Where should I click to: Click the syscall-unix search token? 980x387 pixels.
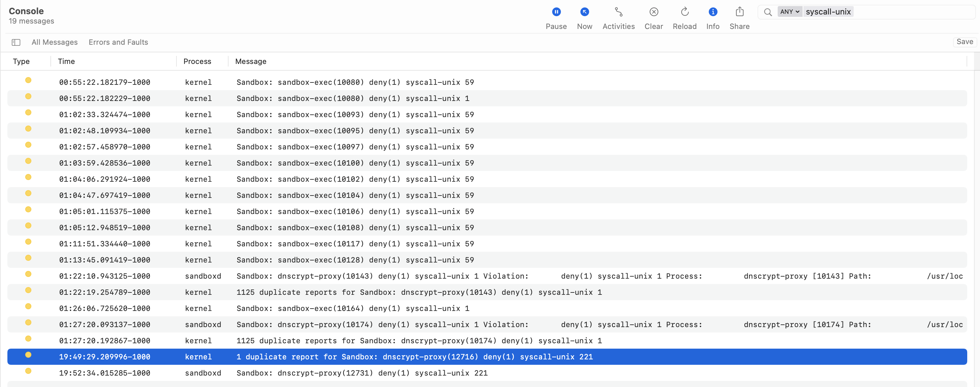click(828, 12)
